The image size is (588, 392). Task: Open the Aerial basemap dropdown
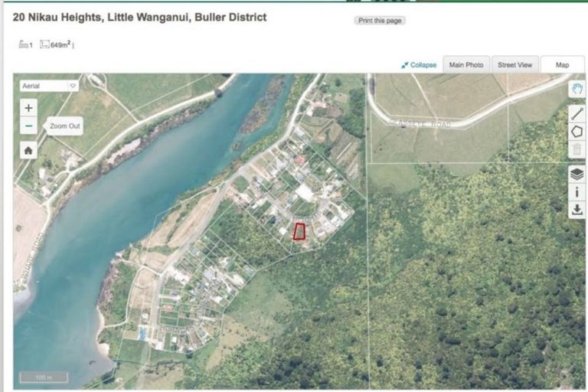[x=49, y=87]
